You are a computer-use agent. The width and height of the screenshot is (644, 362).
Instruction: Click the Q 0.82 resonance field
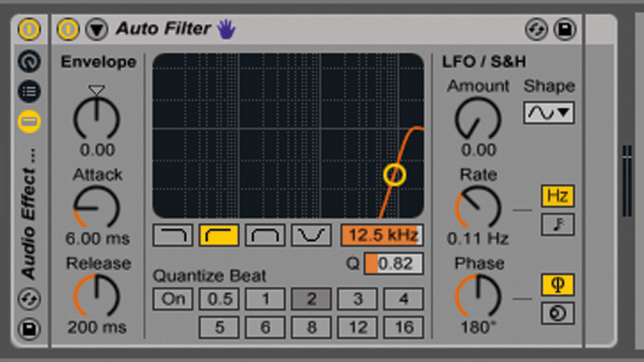(393, 264)
